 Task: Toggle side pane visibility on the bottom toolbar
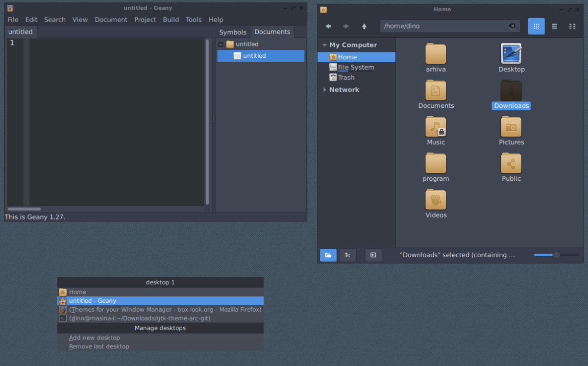373,255
